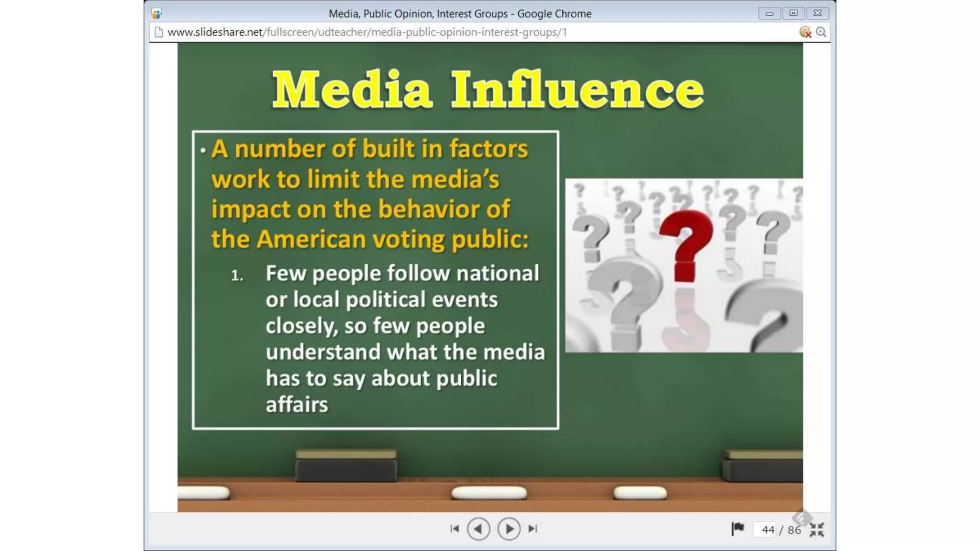Viewport: 980px width, 551px height.
Task: Select the slideshare.net URL in address bar
Action: tap(367, 32)
